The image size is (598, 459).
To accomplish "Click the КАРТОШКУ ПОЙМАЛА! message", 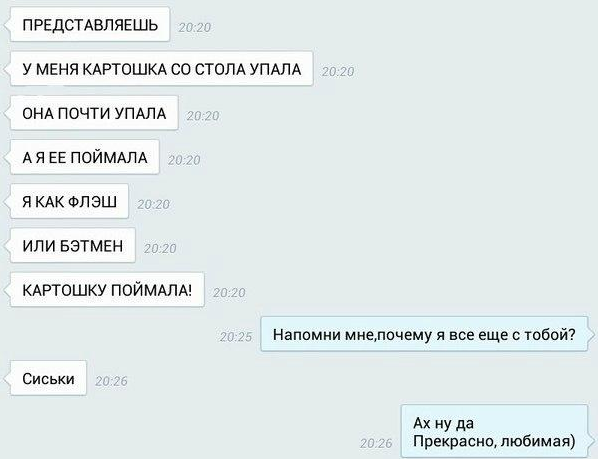I will pyautogui.click(x=107, y=290).
